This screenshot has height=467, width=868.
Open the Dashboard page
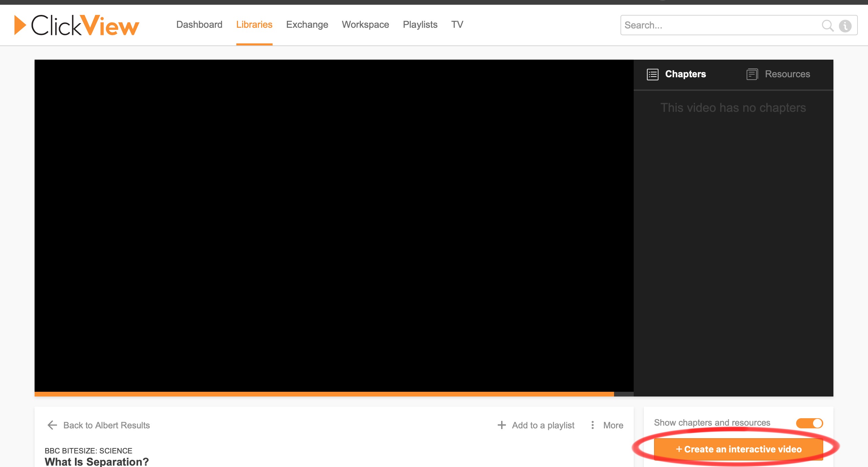click(199, 25)
